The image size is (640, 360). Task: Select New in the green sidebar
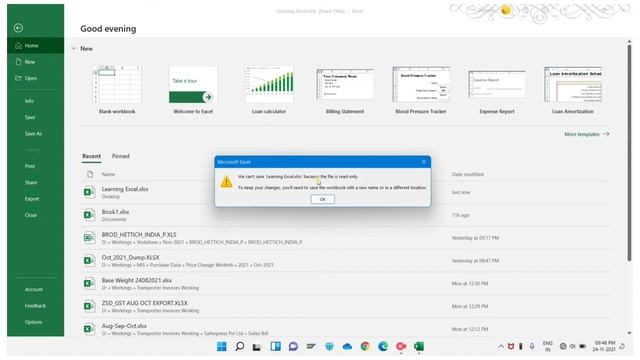[x=36, y=62]
